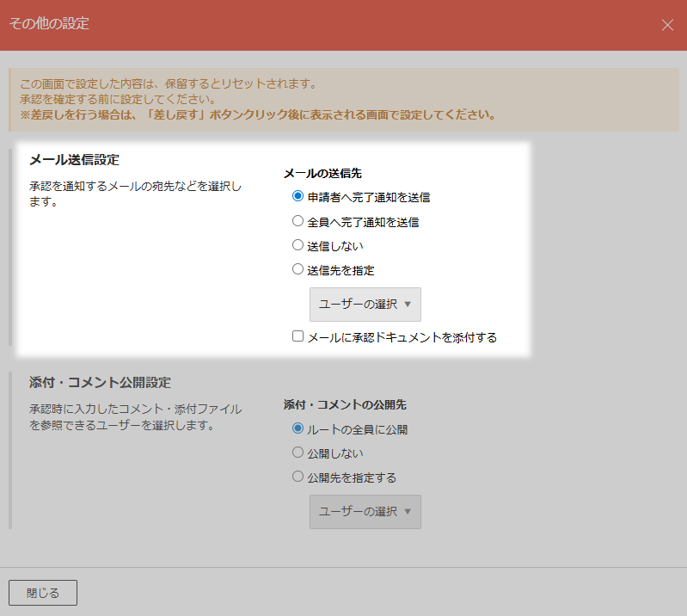Click the メールの送信先 group label
The width and height of the screenshot is (687, 616).
click(x=322, y=173)
